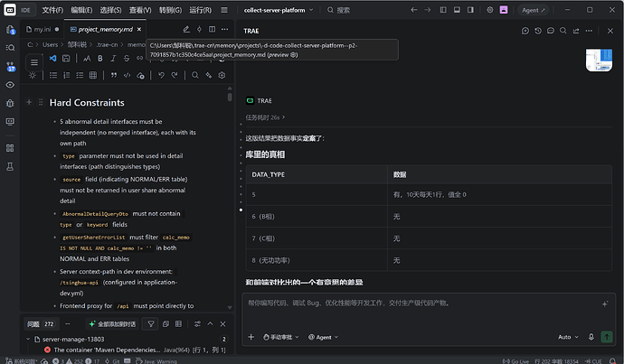
Task: Click the editor vertical scrollbar thumb
Action: point(230,97)
